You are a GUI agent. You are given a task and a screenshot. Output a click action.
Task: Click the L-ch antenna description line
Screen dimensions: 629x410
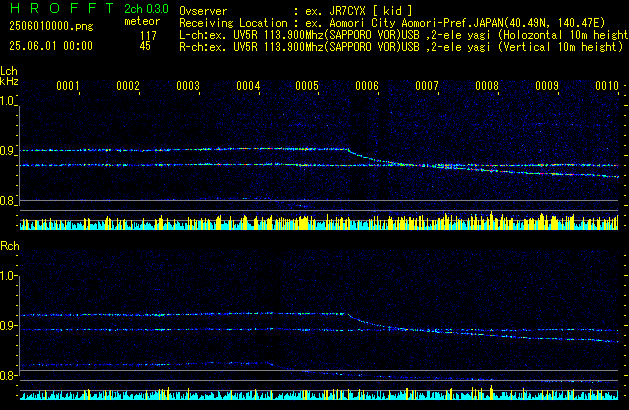pyautogui.click(x=404, y=35)
